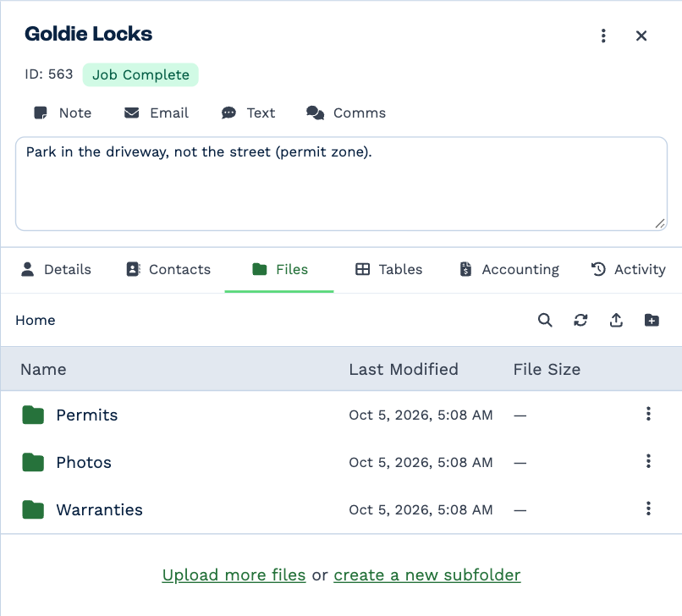The width and height of the screenshot is (682, 616).
Task: Click the Permits last modified date
Action: (421, 415)
